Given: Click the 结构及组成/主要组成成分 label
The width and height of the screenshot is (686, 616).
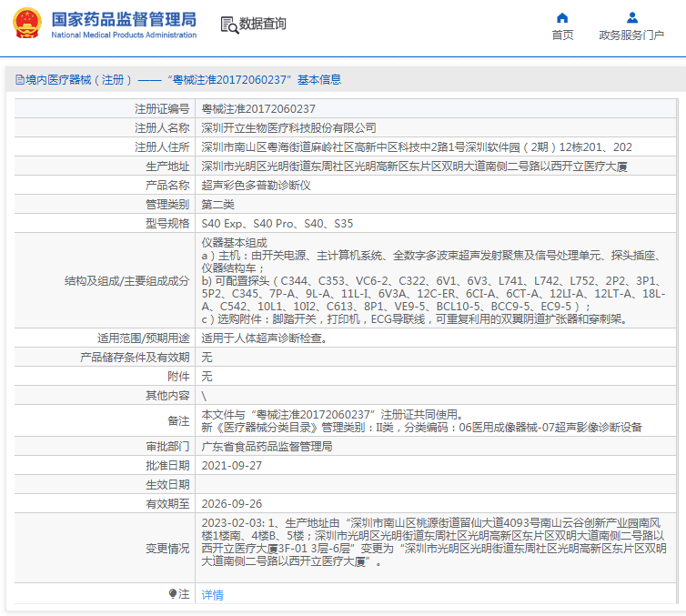Looking at the screenshot, I should (126, 281).
